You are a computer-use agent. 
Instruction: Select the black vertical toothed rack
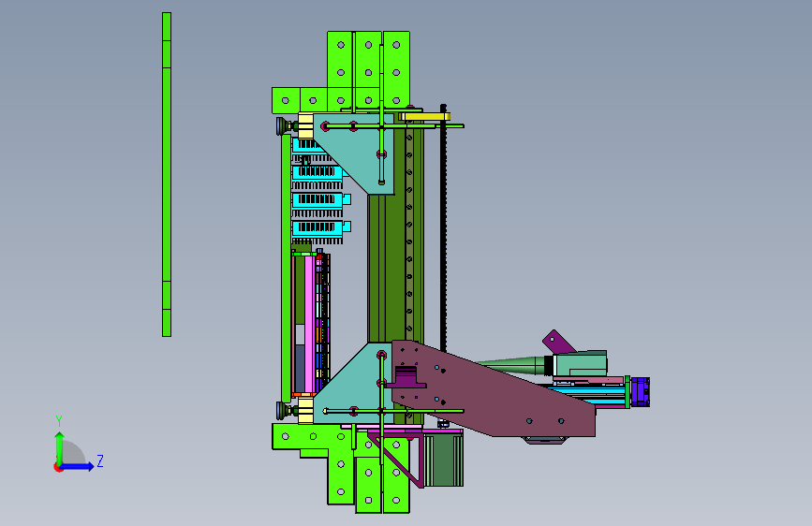[x=443, y=227]
